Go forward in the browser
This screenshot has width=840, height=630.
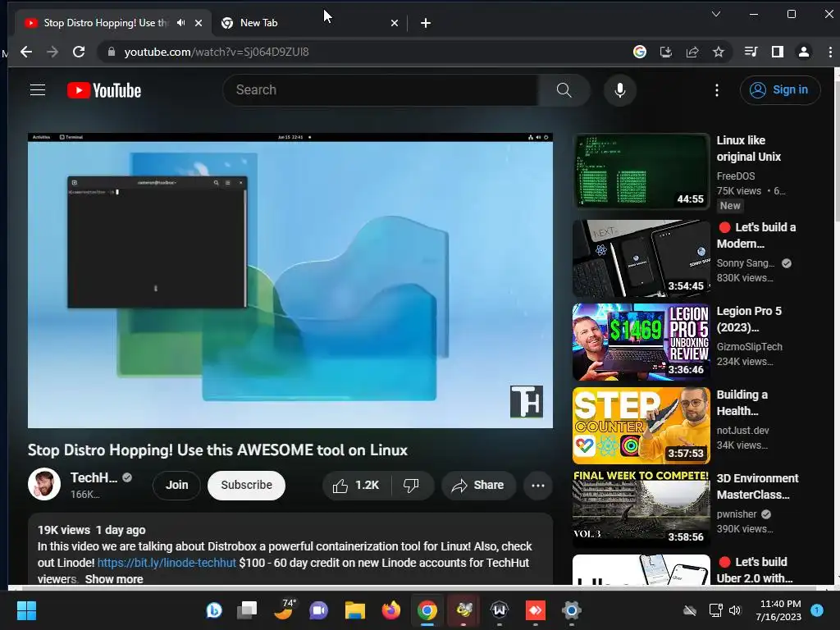pos(52,52)
